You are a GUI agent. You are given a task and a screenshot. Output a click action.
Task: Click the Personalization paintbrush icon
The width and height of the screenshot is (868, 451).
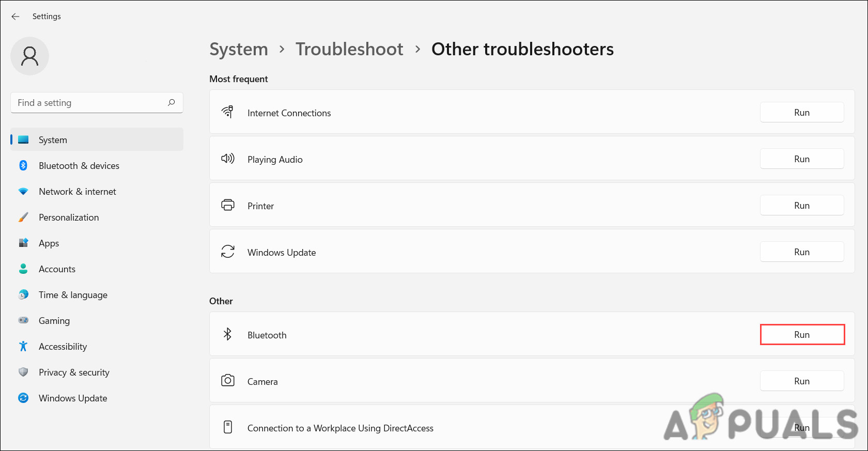[x=23, y=217]
